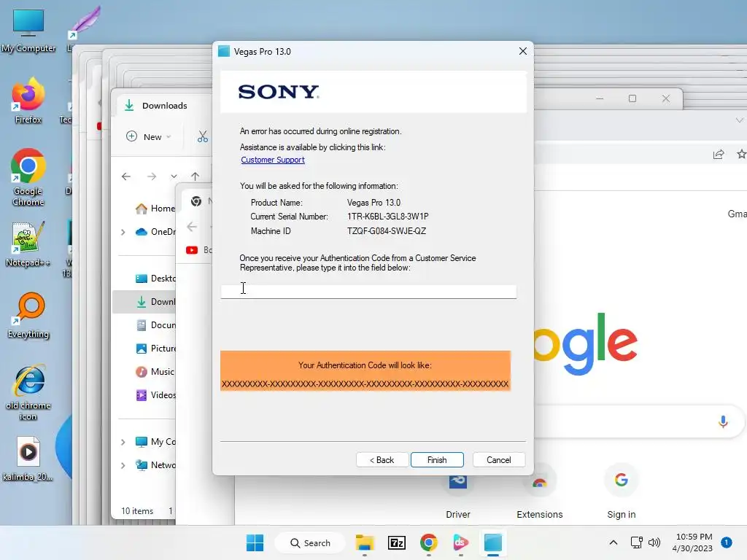Click New button in Downloads window
The image size is (747, 560).
pyautogui.click(x=148, y=136)
